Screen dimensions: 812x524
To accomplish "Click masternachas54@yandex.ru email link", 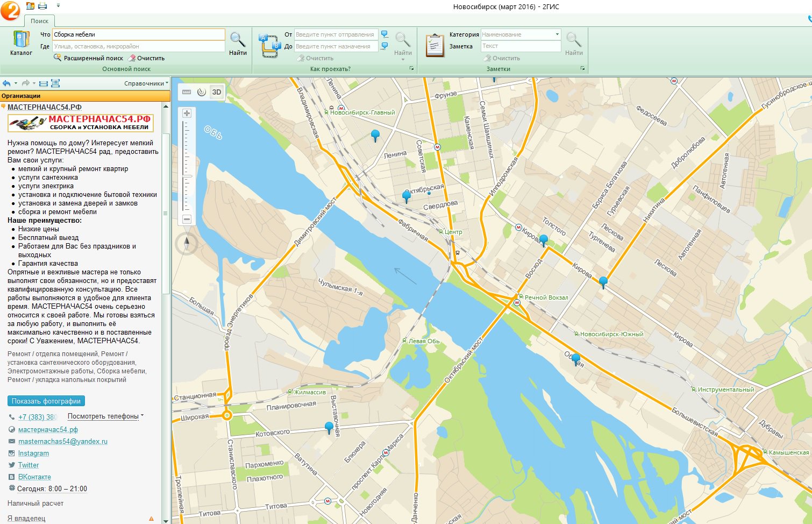I will (x=63, y=442).
